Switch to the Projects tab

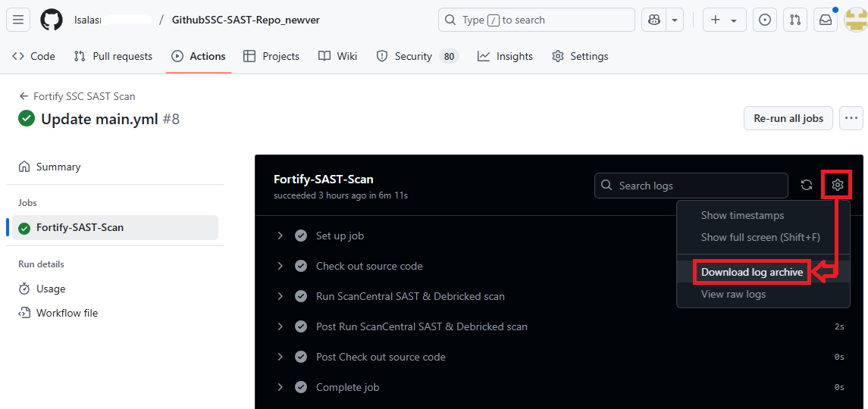[272, 56]
